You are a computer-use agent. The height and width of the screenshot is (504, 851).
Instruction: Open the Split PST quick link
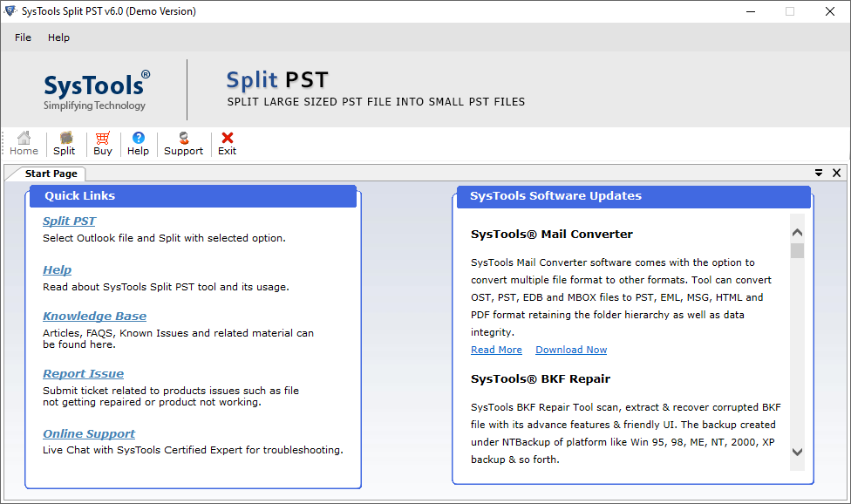click(69, 221)
